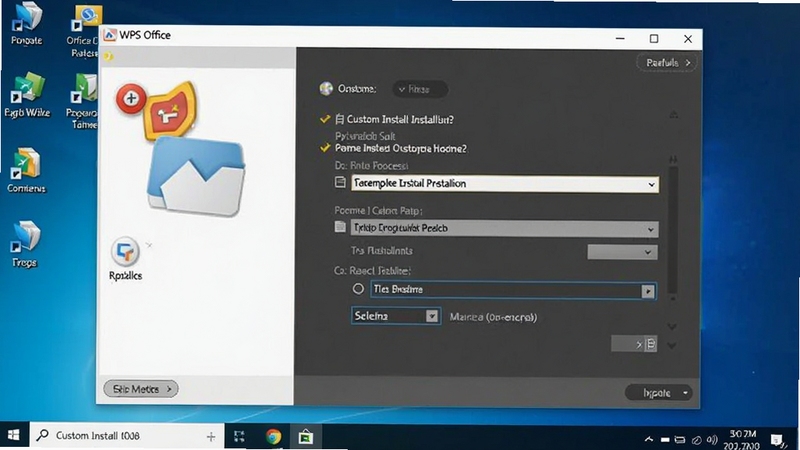Image resolution: width=800 pixels, height=450 pixels.
Task: Open the Windows Start menu
Action: click(14, 435)
